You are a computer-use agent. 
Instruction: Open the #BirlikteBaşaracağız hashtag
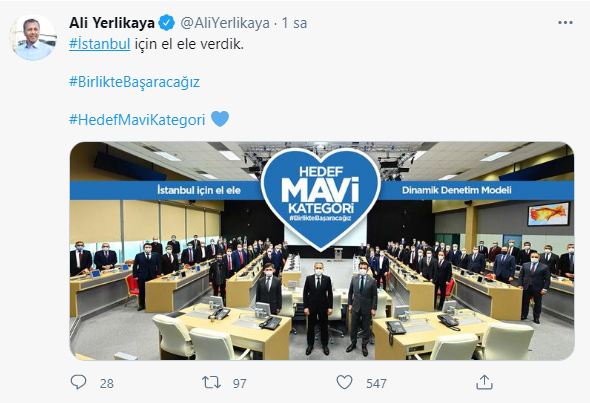point(134,82)
